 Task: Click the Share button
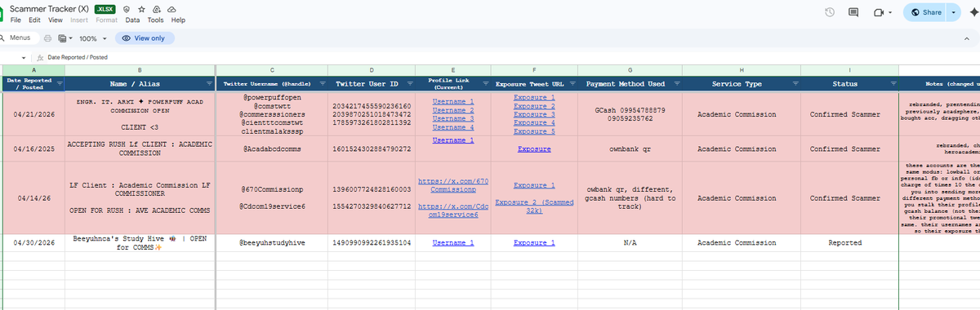tap(924, 12)
